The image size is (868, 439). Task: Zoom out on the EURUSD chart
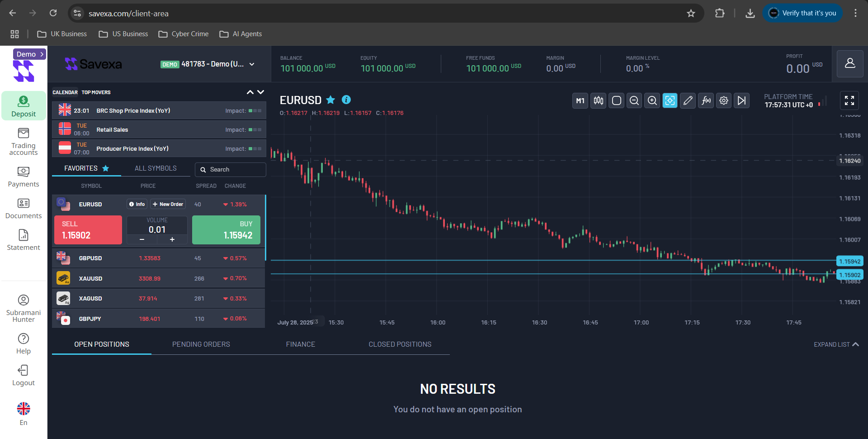tap(634, 100)
